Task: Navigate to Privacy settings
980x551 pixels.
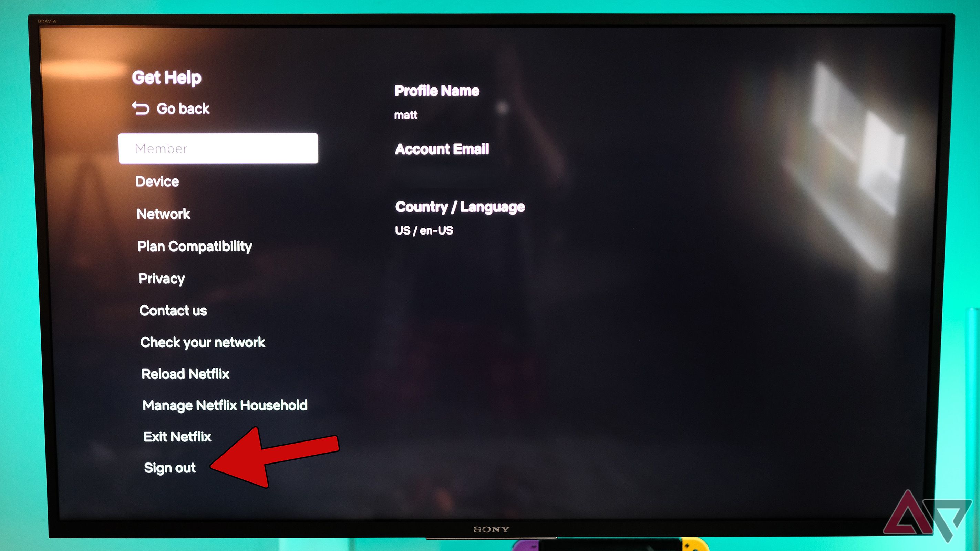Action: [x=162, y=278]
